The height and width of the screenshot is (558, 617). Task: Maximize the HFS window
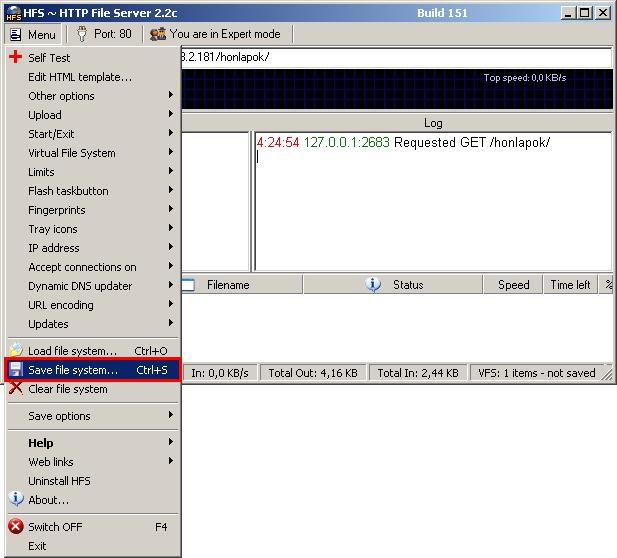click(585, 13)
